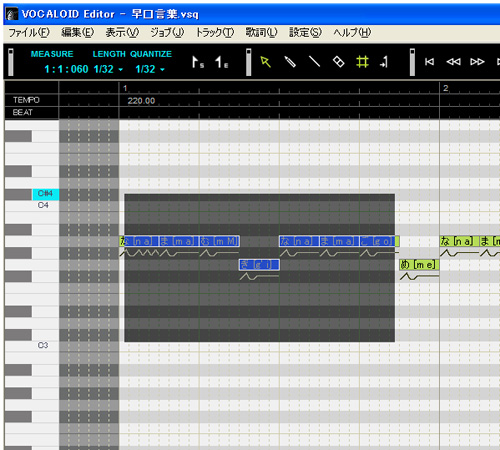The image size is (500, 450).
Task: Click the BEAT row label
Action: point(23,112)
